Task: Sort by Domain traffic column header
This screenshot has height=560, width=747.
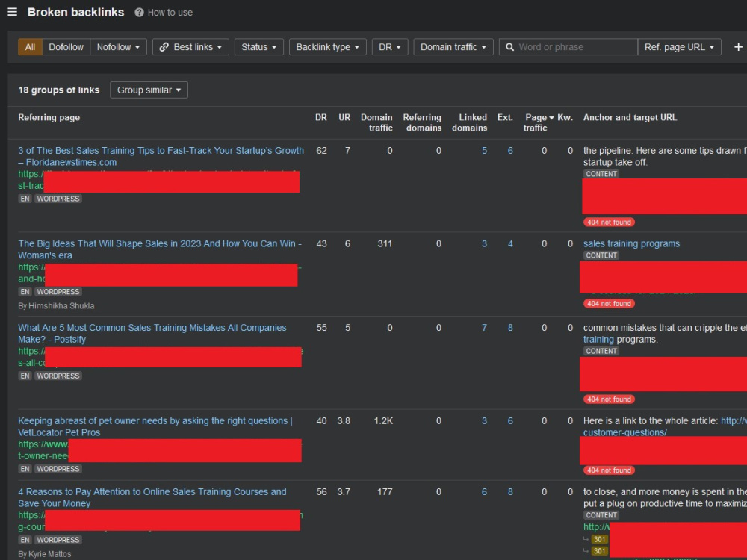Action: [376, 122]
